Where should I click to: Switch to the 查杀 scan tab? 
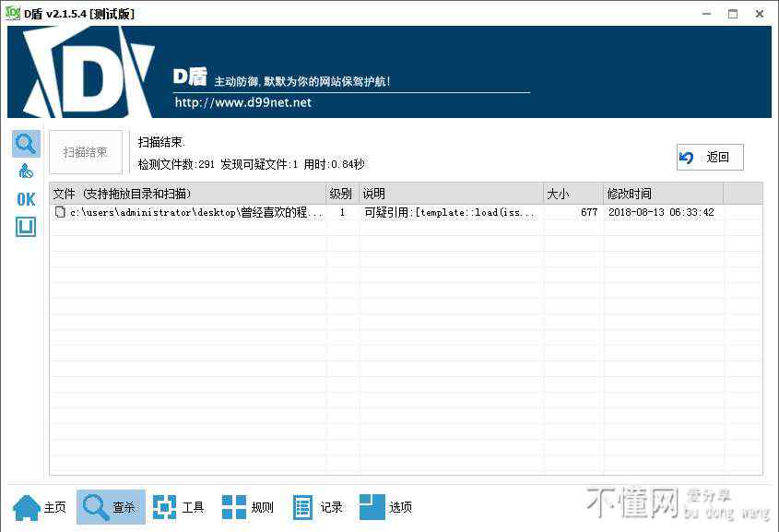coord(111,507)
